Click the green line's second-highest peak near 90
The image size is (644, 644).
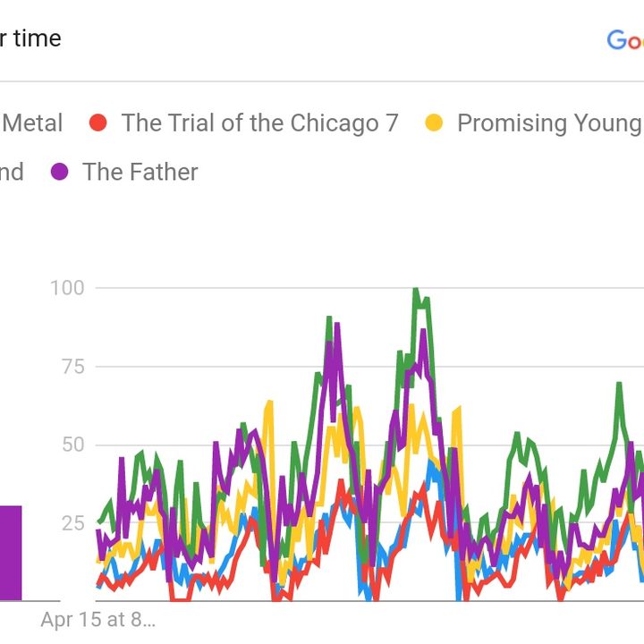coord(329,318)
